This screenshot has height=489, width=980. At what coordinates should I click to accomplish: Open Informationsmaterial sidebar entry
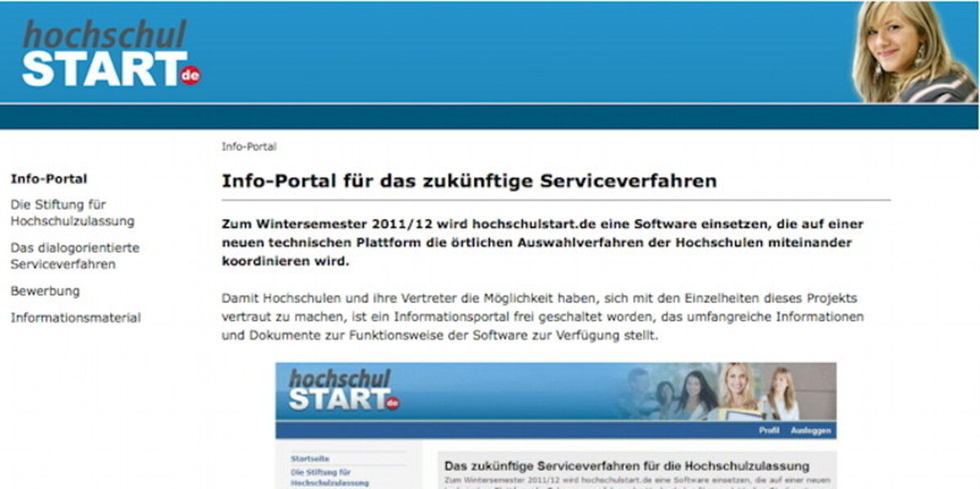click(75, 318)
